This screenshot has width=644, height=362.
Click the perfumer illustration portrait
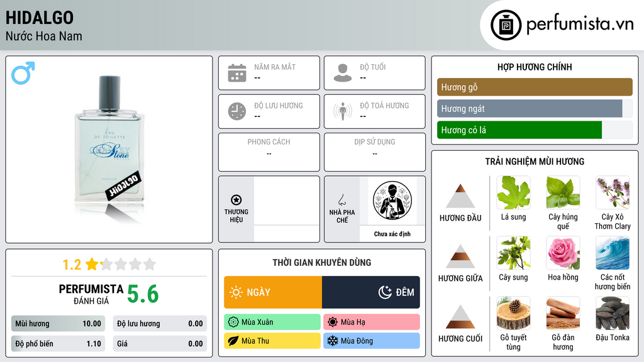tap(392, 200)
